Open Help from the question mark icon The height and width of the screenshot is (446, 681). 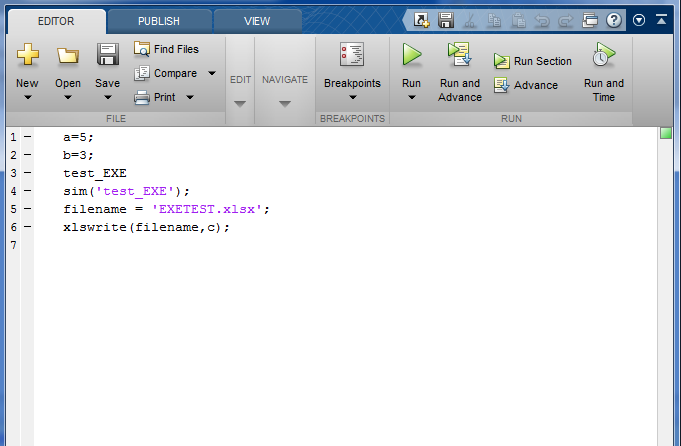pyautogui.click(x=613, y=20)
